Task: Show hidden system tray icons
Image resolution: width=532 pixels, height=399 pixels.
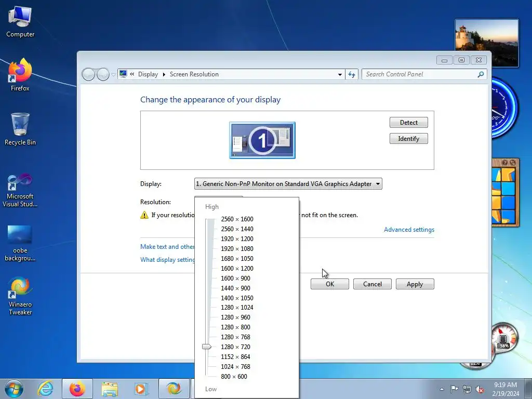Action: (x=442, y=389)
